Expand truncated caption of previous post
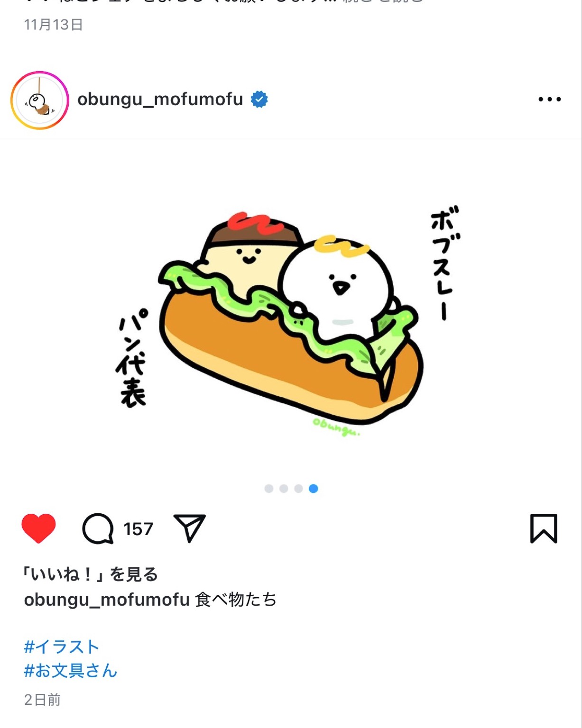Image resolution: width=582 pixels, height=728 pixels. pos(383,2)
